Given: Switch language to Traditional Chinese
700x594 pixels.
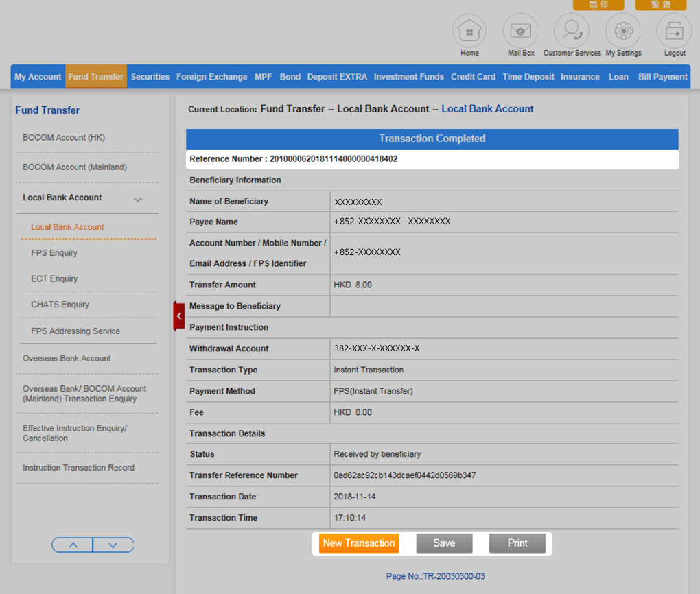Looking at the screenshot, I should pyautogui.click(x=660, y=5).
